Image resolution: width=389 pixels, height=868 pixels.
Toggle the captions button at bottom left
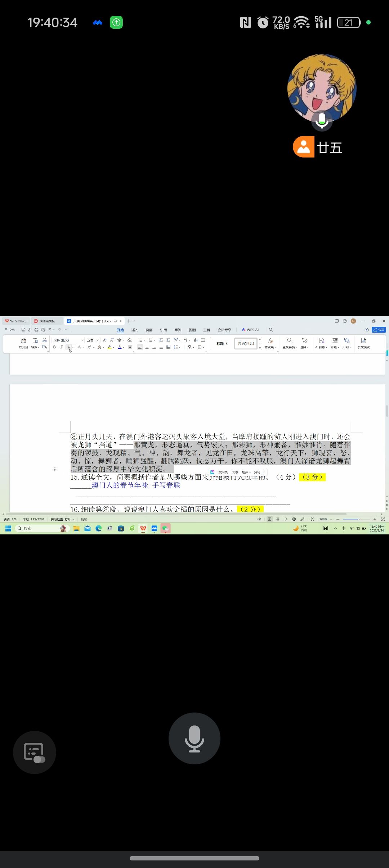[34, 752]
